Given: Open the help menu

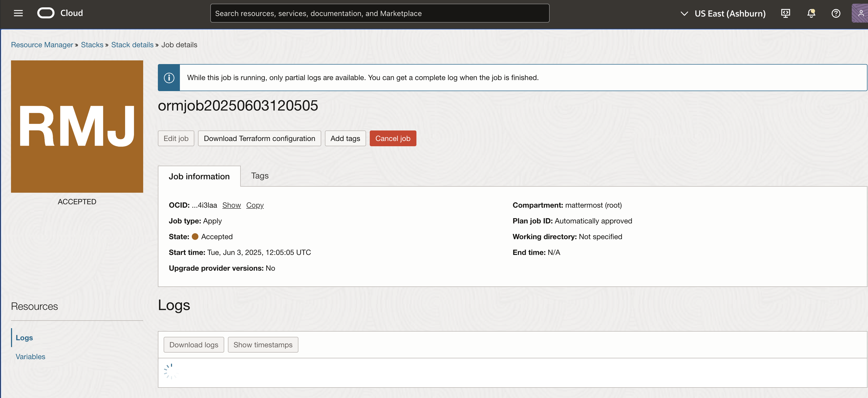Looking at the screenshot, I should (x=836, y=13).
